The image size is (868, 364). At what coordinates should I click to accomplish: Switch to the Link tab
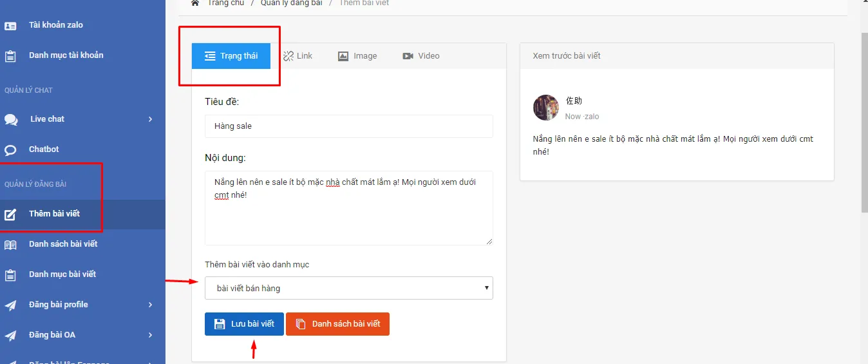click(x=297, y=56)
